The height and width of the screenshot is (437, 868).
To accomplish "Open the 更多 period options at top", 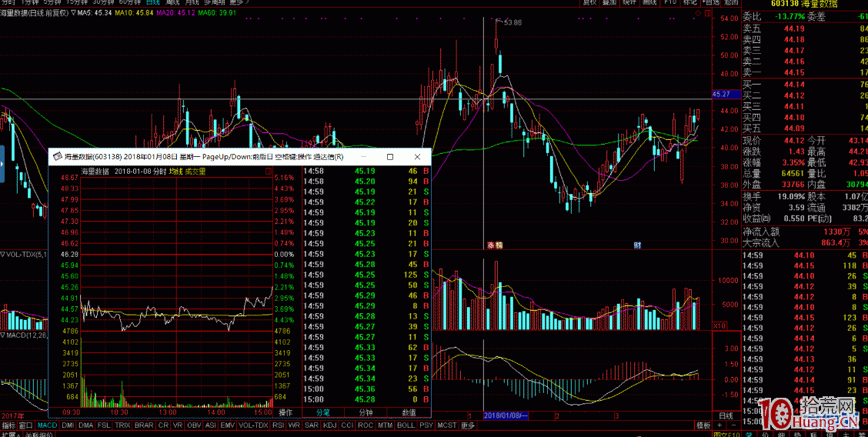I will pos(239,3).
